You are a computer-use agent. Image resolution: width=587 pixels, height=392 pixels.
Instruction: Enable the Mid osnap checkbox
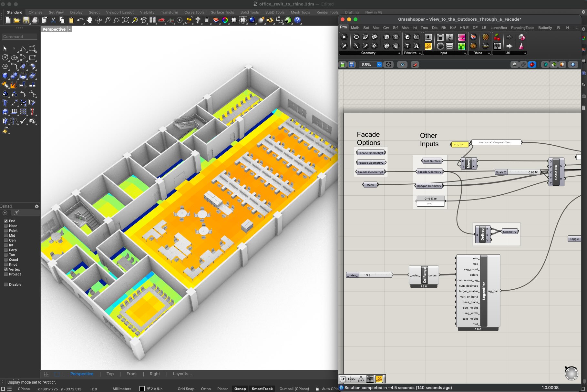point(6,235)
